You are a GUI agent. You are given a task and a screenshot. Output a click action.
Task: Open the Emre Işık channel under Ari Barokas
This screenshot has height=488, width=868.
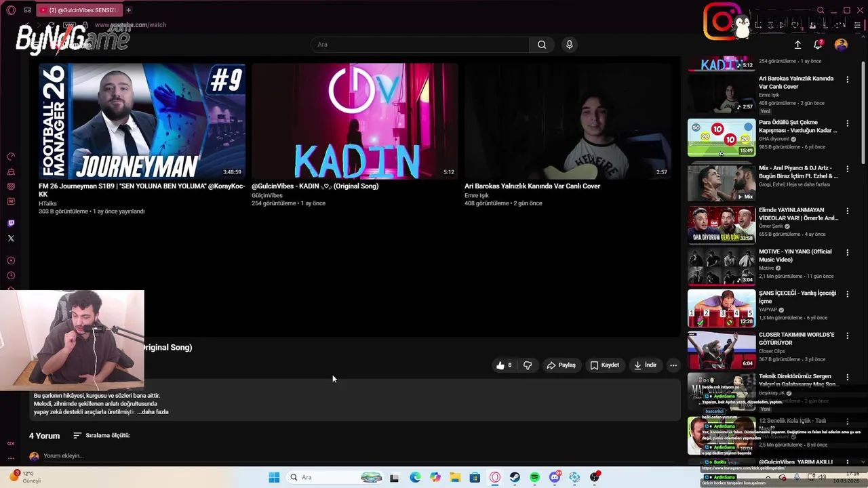477,195
